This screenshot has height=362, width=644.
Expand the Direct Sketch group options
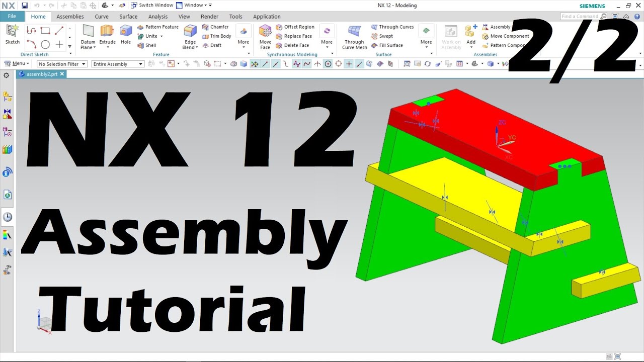click(x=70, y=53)
